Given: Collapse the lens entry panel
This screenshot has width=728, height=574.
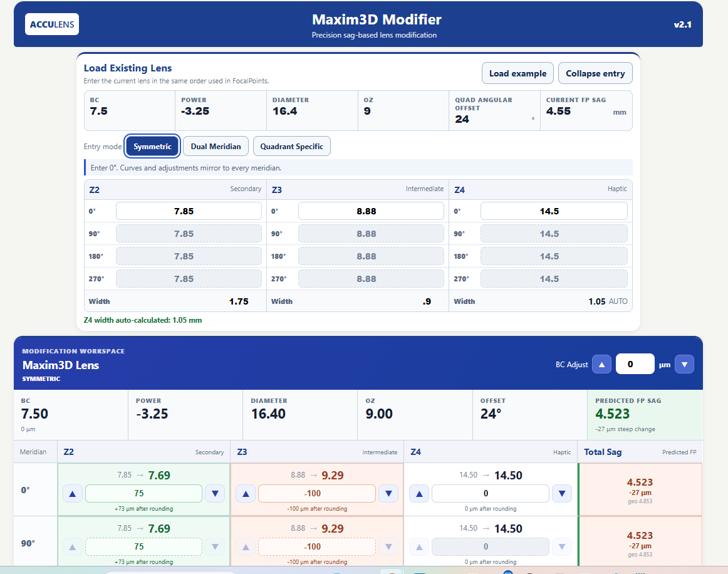Looking at the screenshot, I should (595, 73).
